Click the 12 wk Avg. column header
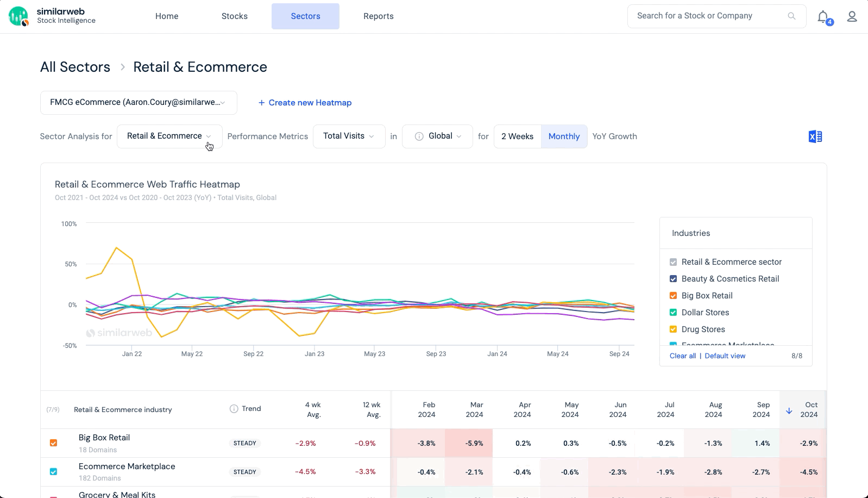 372,409
